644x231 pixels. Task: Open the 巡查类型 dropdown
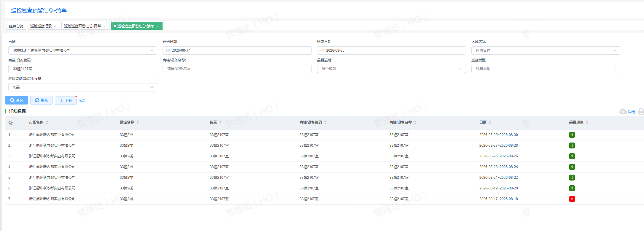coord(546,69)
